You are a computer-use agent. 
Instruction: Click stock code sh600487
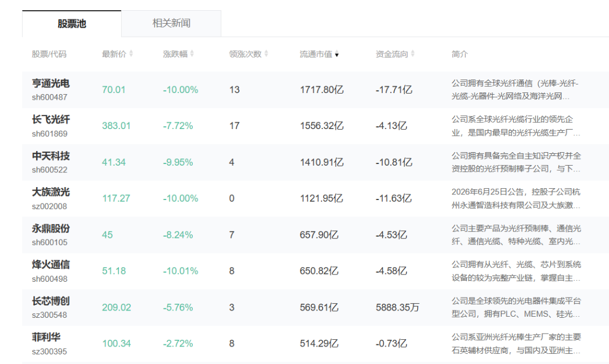pos(50,97)
